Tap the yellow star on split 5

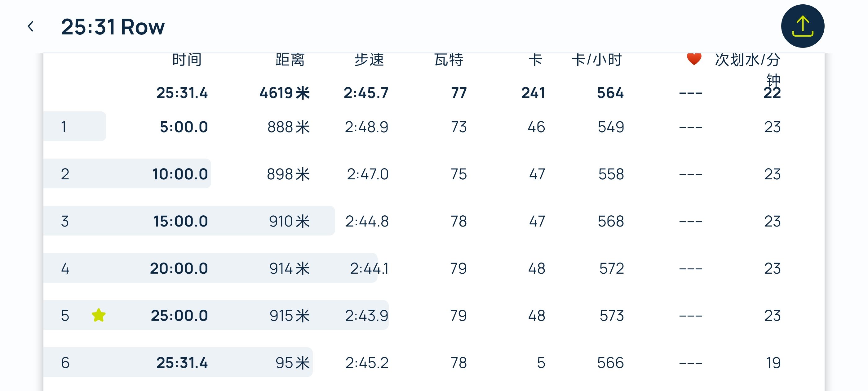[x=98, y=315]
